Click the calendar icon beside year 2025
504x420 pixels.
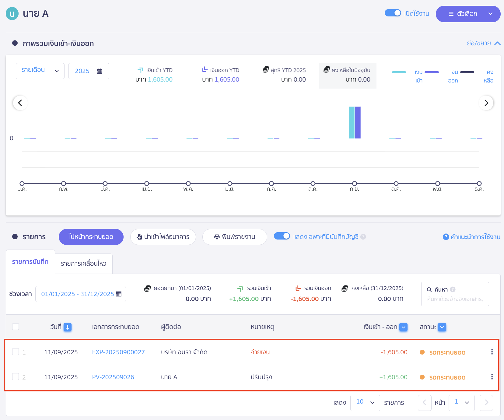(x=100, y=71)
